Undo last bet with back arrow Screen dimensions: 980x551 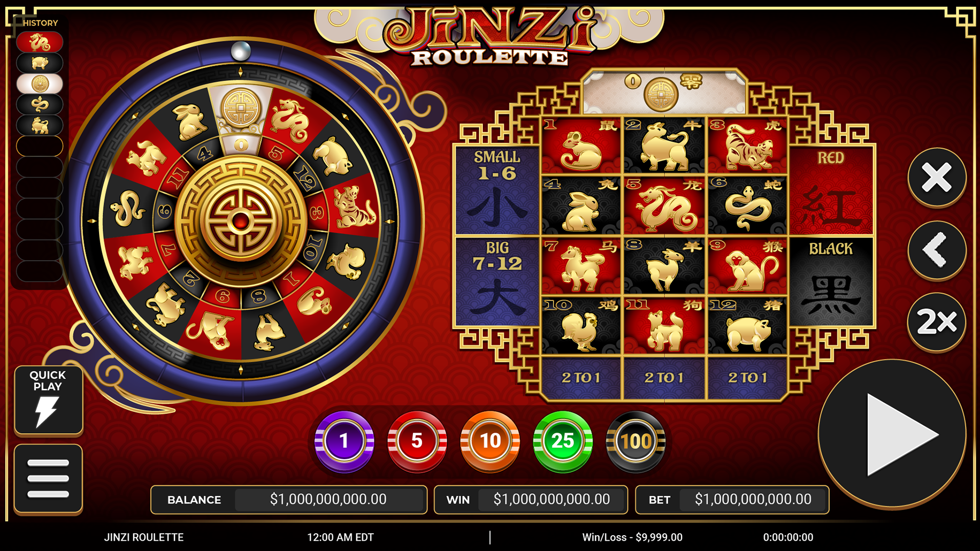pyautogui.click(x=937, y=250)
